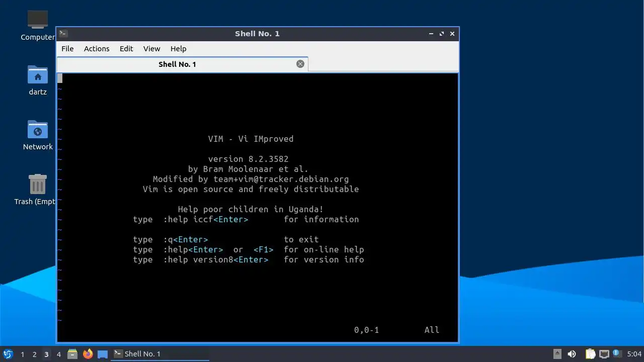The height and width of the screenshot is (362, 644).
Task: Open the LXQt application menu
Action: point(8,354)
